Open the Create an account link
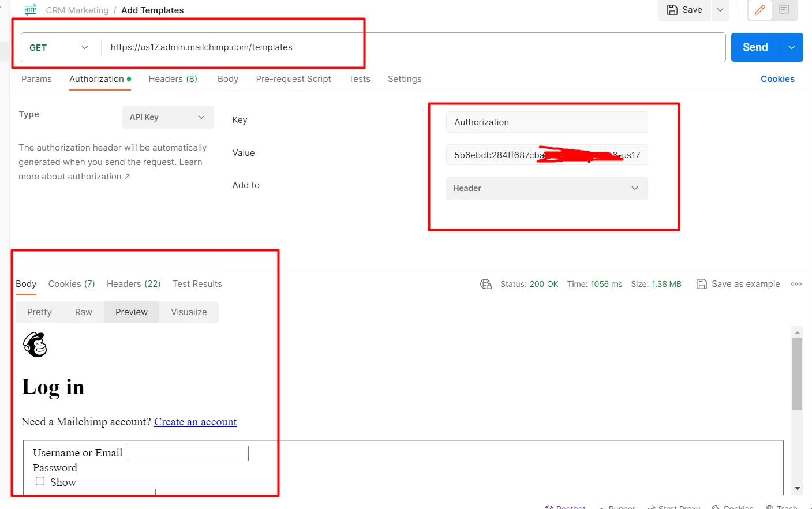The height and width of the screenshot is (509, 812). tap(195, 422)
